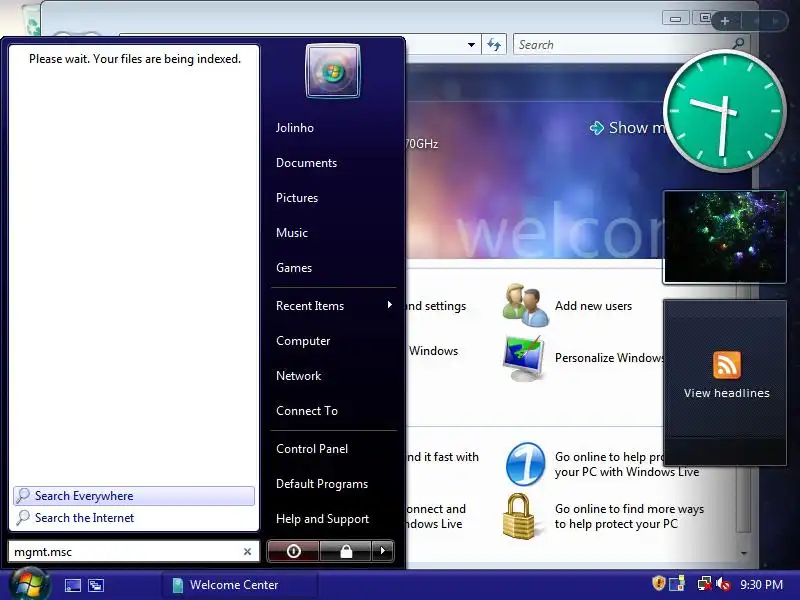Expand the Recent Items submenu arrow
The width and height of the screenshot is (800, 600).
[390, 305]
